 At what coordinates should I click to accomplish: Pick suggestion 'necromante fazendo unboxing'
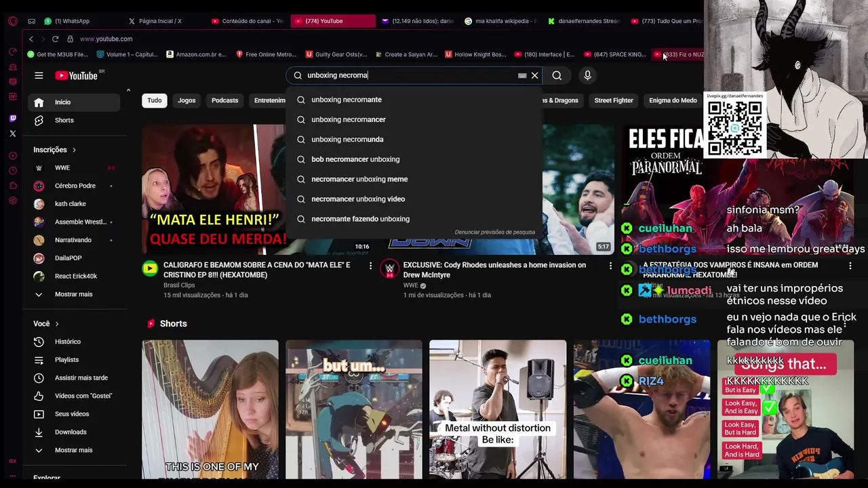[x=414, y=219]
